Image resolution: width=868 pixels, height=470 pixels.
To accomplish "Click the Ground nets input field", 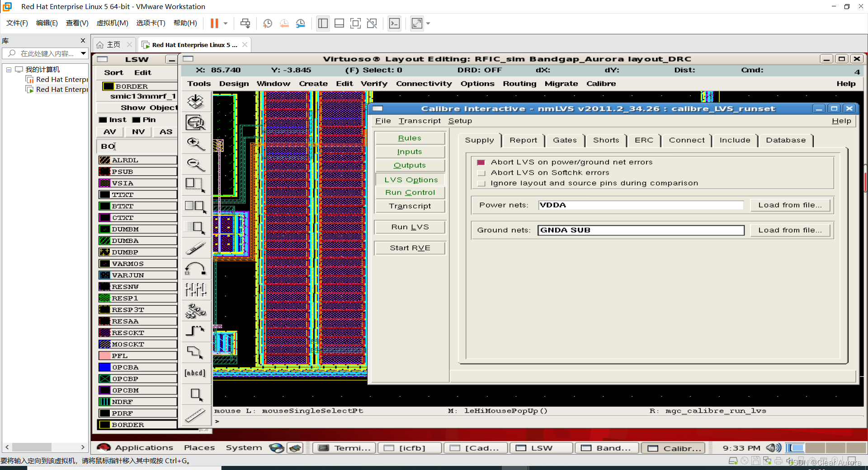I will (641, 230).
